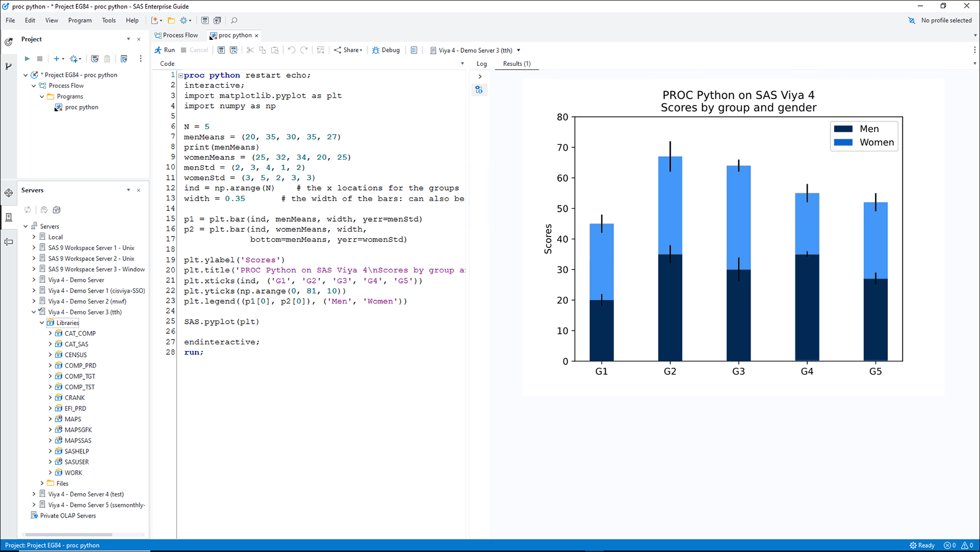Viewport: 980px width, 552px height.
Task: Click the Servers pane horizontal scrollbar
Action: pyautogui.click(x=69, y=535)
